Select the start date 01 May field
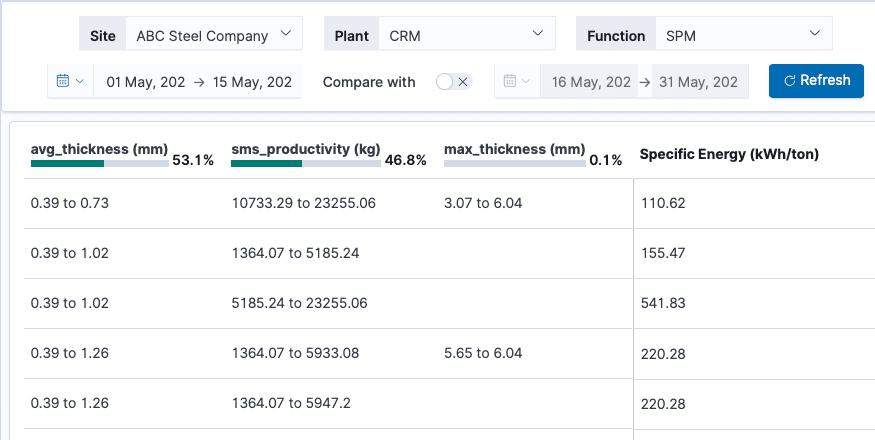 [146, 82]
